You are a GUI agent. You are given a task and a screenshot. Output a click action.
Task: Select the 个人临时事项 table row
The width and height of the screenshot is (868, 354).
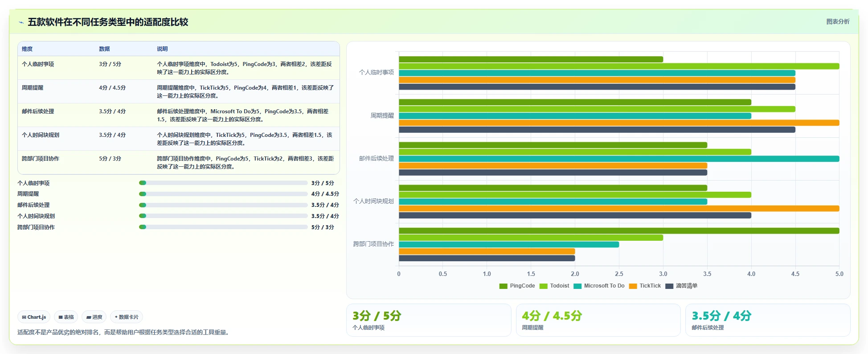[179, 68]
